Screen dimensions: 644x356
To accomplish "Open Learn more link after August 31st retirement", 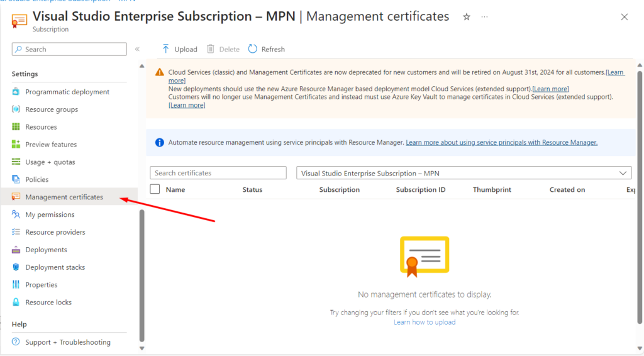I will 615,72.
